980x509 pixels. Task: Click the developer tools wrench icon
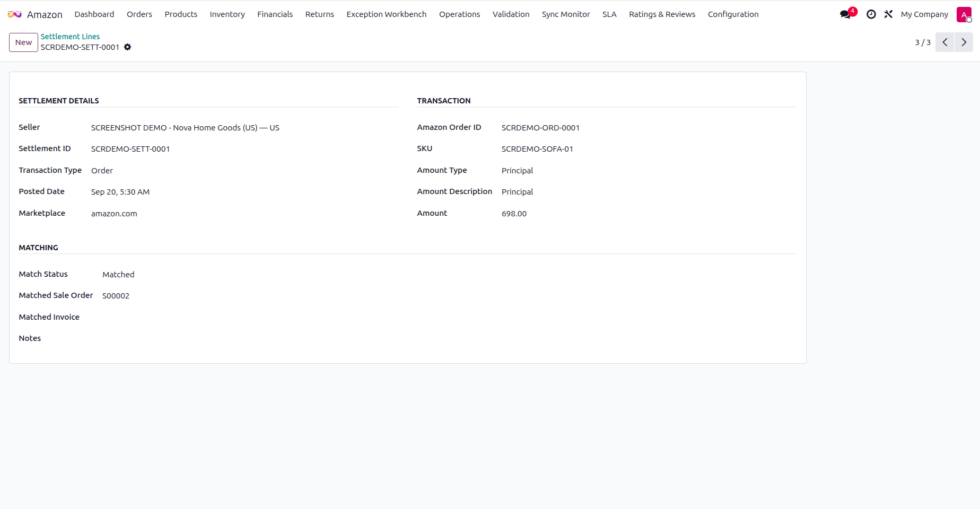click(x=888, y=14)
